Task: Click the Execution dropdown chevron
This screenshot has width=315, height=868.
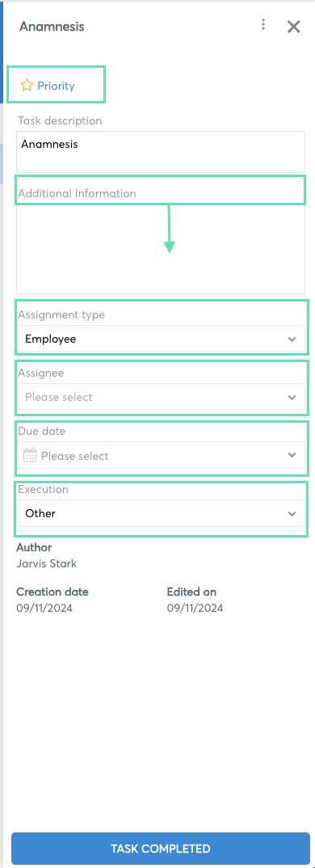Action: click(292, 514)
